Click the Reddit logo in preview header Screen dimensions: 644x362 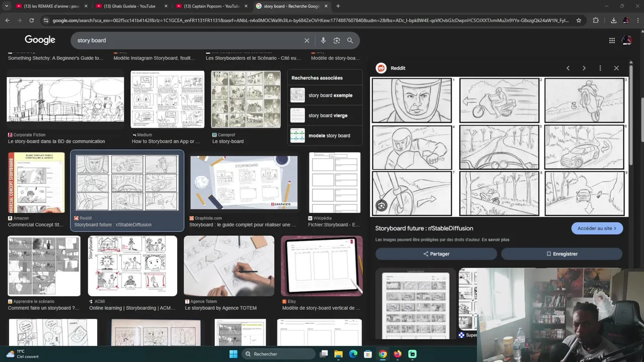(381, 68)
